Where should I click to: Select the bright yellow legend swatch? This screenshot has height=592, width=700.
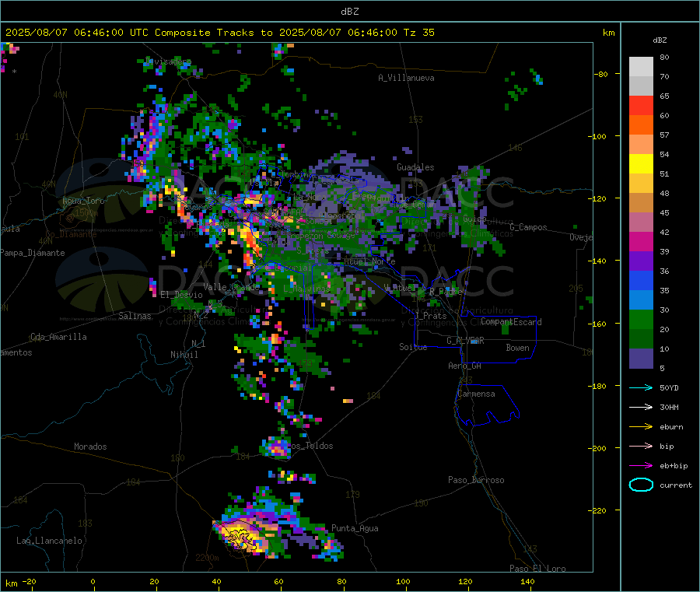point(641,164)
